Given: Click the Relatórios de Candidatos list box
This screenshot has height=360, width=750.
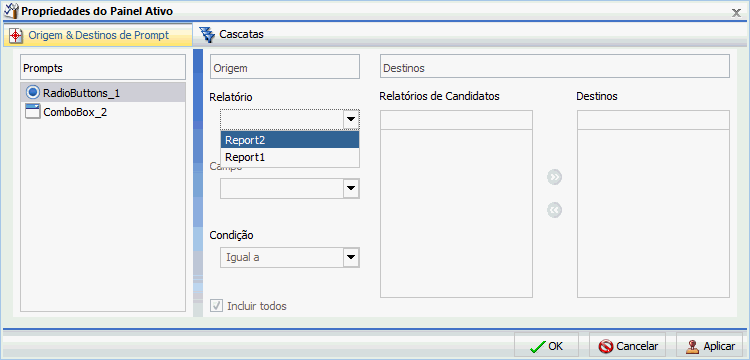Looking at the screenshot, I should point(456,204).
